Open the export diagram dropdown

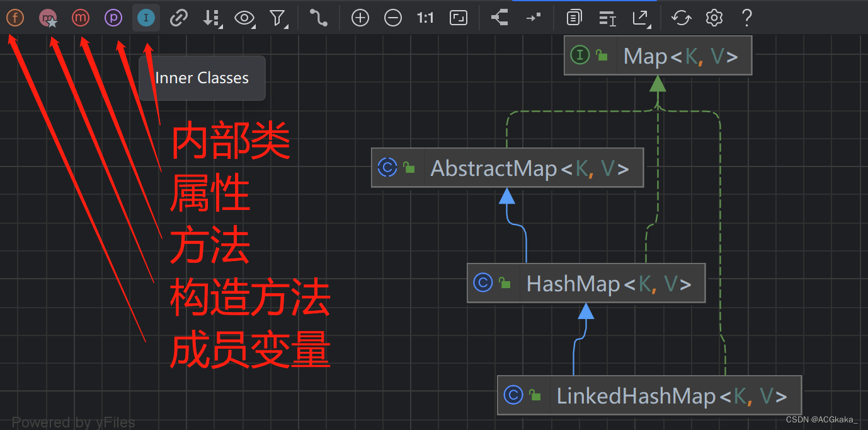641,18
